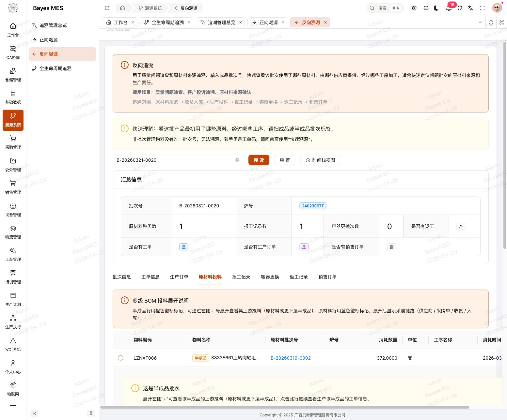Open the theme palette icon
Screen dimensions: 507x420
[x=460, y=8]
